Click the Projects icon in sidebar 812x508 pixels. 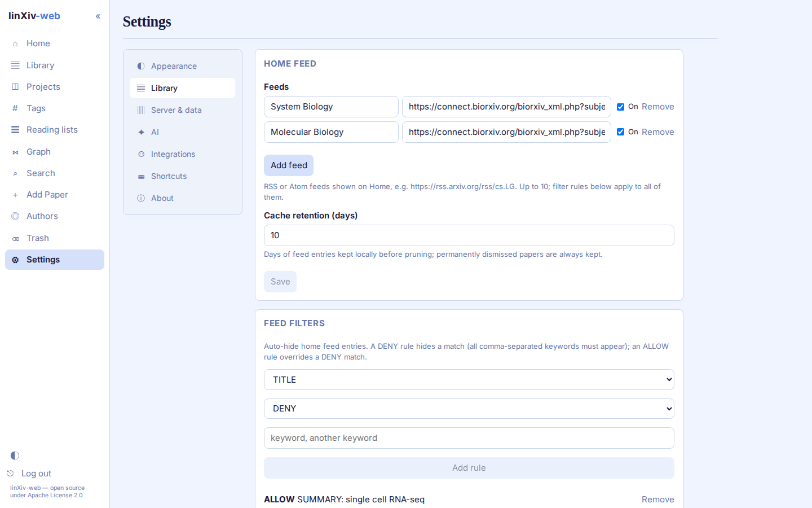point(15,87)
